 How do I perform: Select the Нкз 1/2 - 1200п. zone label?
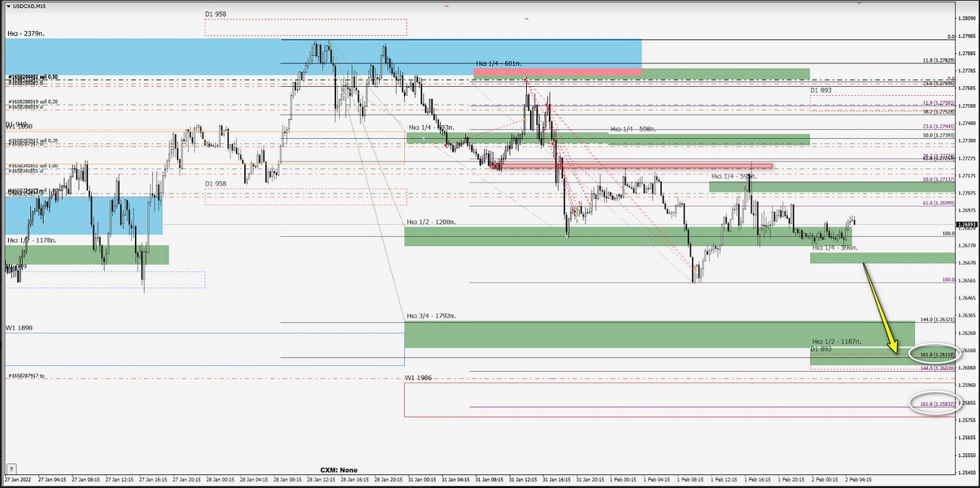(x=430, y=223)
